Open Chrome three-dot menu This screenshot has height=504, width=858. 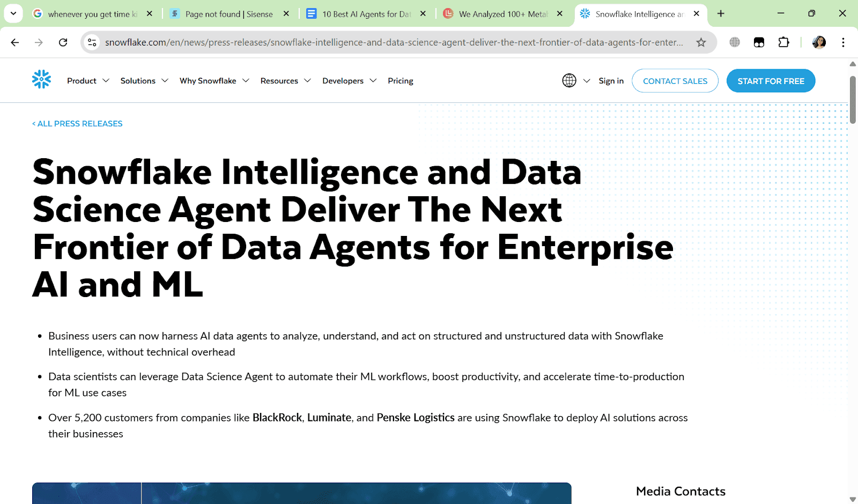pos(843,42)
